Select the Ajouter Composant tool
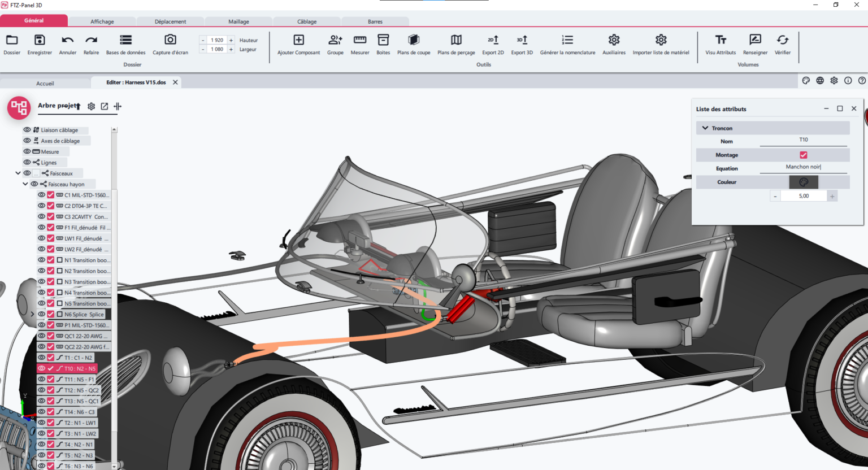The height and width of the screenshot is (470, 868). click(298, 45)
